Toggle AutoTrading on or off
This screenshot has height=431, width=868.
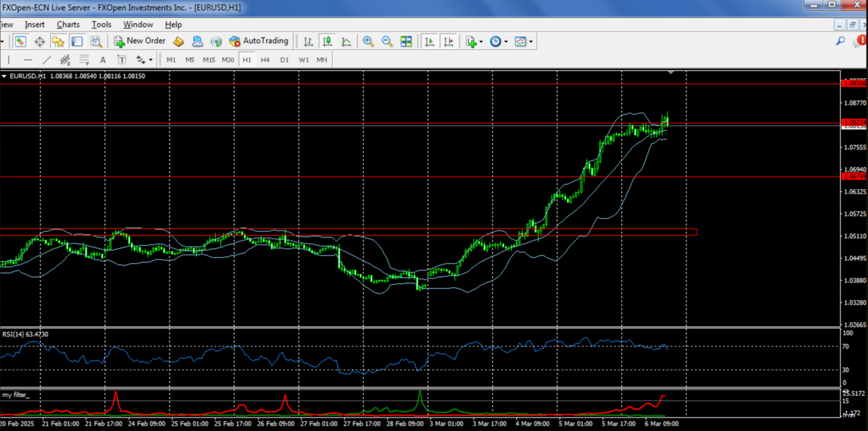pyautogui.click(x=258, y=41)
